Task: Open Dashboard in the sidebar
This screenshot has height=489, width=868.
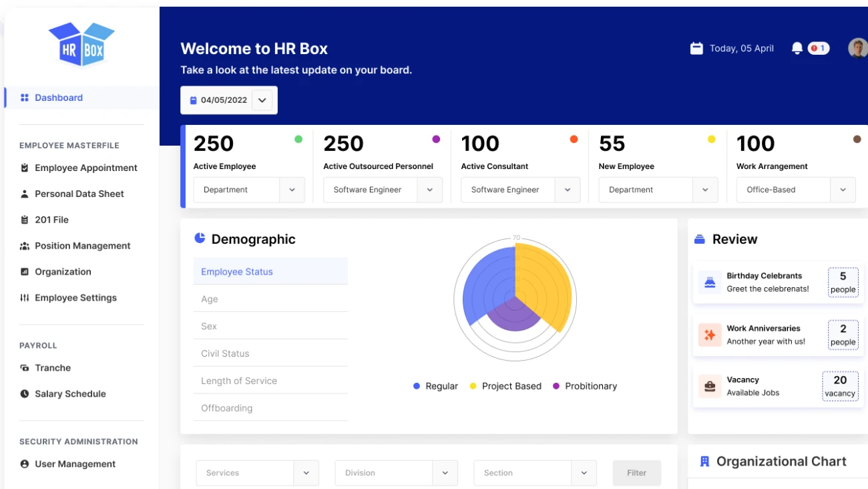Action: pyautogui.click(x=82, y=98)
